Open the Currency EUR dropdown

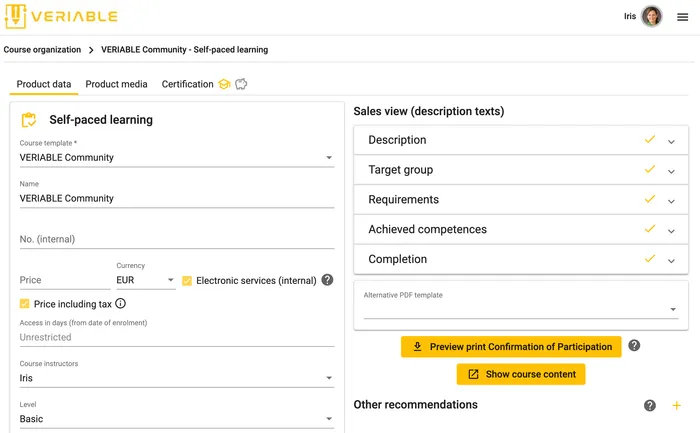coord(146,280)
